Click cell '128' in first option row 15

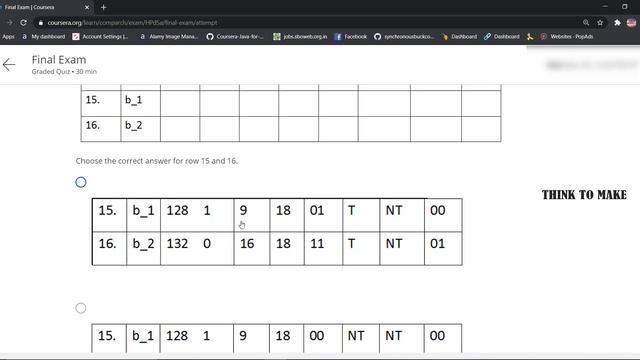click(x=178, y=211)
